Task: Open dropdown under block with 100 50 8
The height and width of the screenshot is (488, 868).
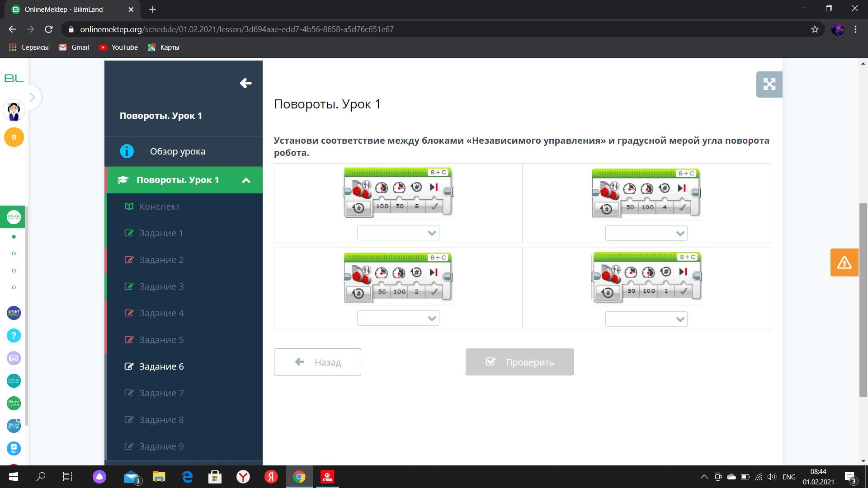Action: (398, 233)
